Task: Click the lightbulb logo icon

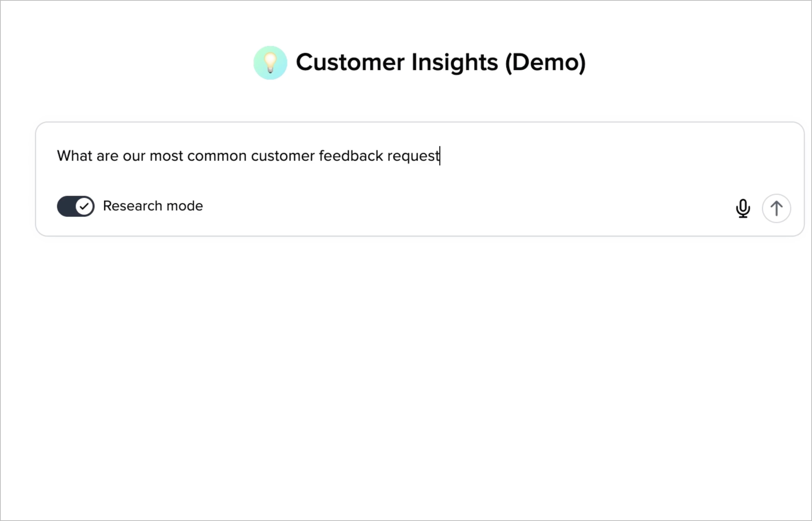Action: (270, 63)
